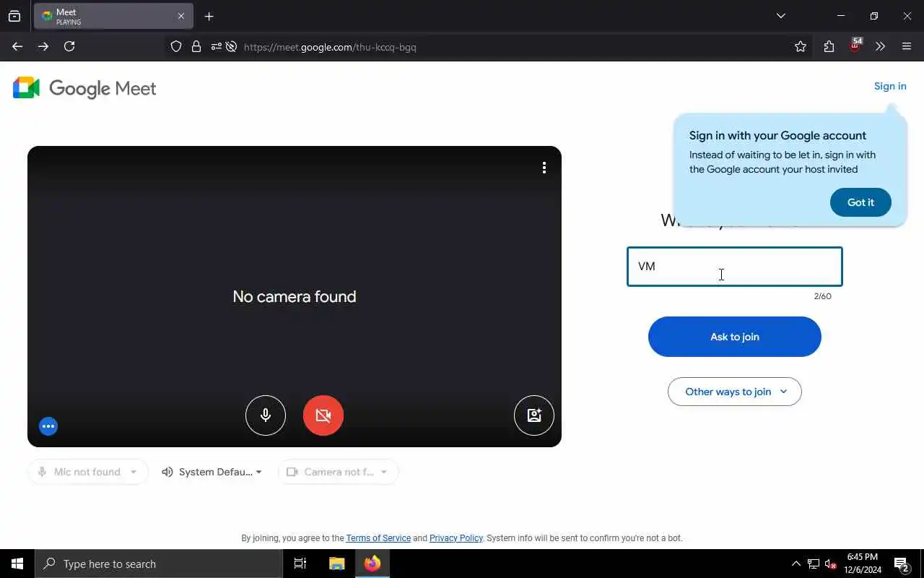924x578 pixels.
Task: Open the Extensions puzzle icon
Action: click(x=829, y=46)
